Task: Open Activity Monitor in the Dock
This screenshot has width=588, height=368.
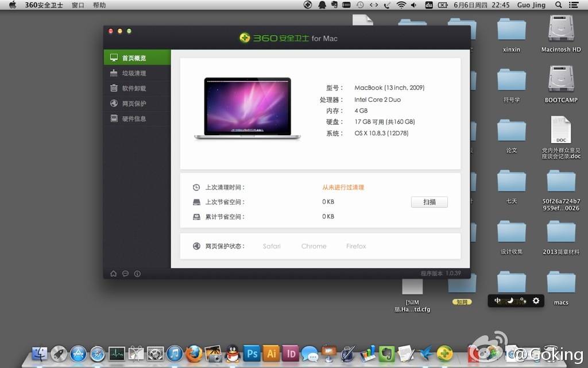Action: pos(117,354)
